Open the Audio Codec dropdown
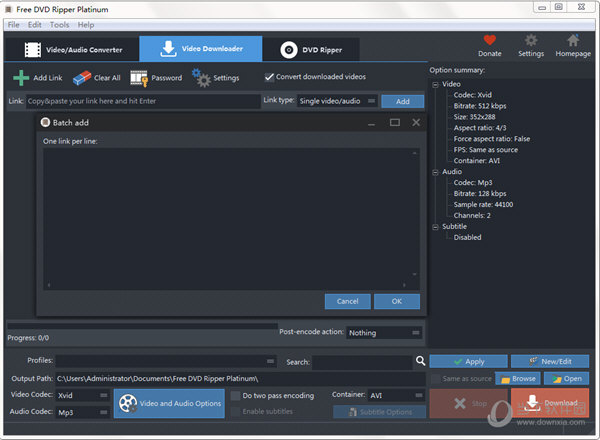 click(x=83, y=412)
